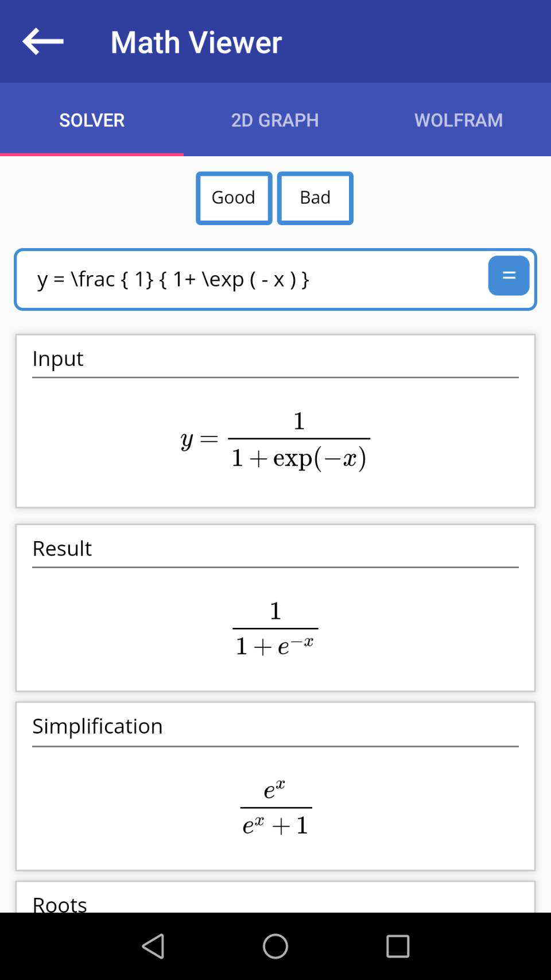This screenshot has width=551, height=980.
Task: Select the Input section heading
Action: click(58, 358)
